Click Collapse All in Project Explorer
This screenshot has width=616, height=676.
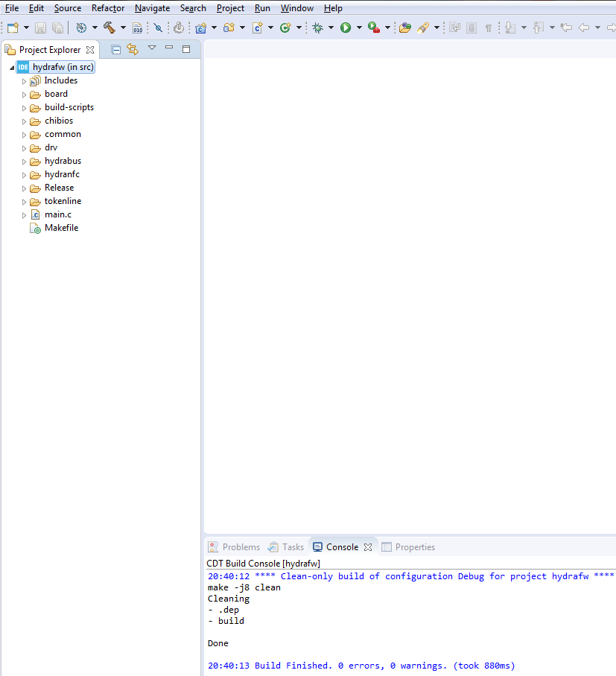116,50
